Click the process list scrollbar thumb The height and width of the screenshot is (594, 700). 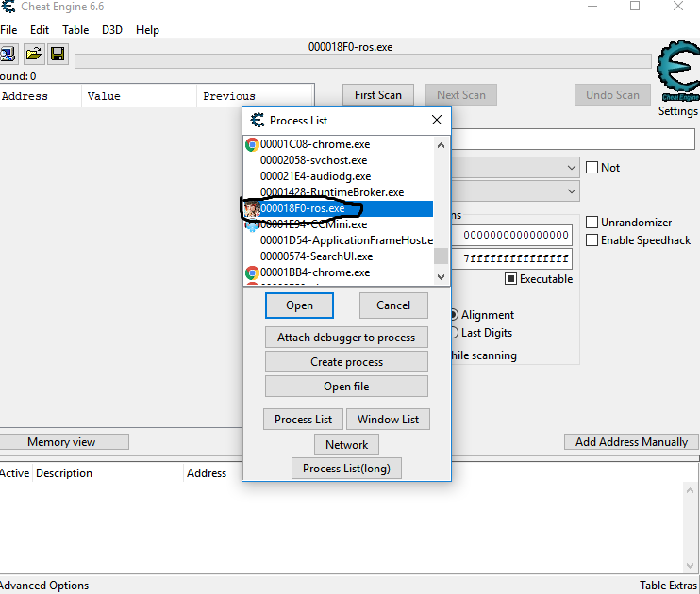coord(441,256)
